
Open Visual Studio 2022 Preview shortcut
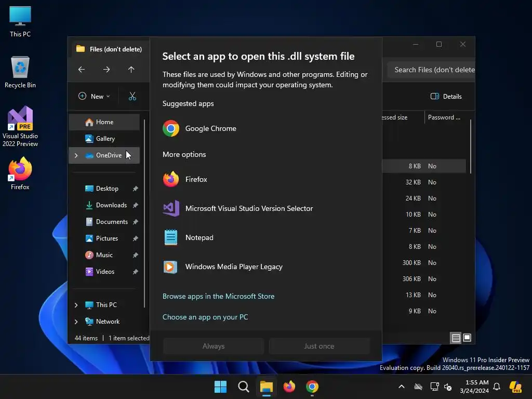tap(20, 126)
